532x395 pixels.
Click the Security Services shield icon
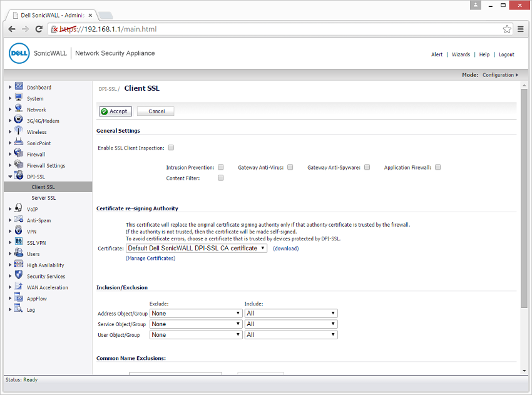(19, 275)
